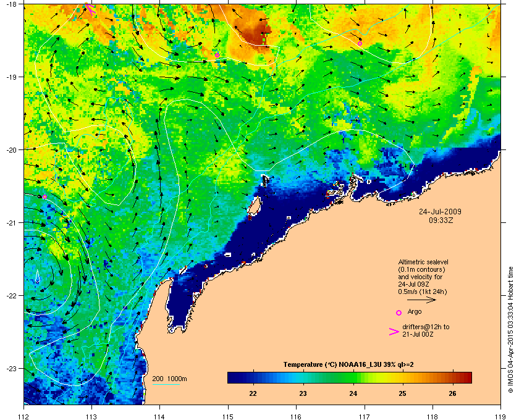
Task: Click the latitude label -19
Action: (x=11, y=77)
